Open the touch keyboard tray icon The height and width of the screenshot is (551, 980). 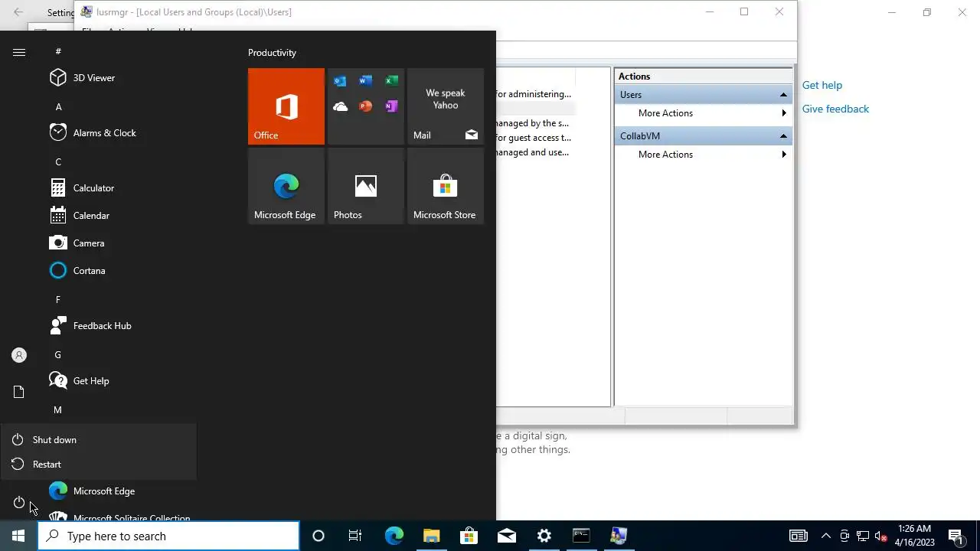click(x=799, y=536)
